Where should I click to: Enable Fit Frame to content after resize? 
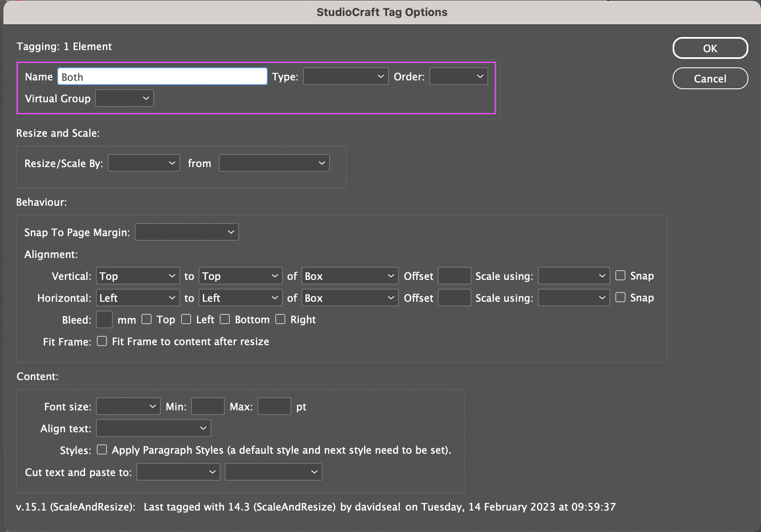pos(102,341)
